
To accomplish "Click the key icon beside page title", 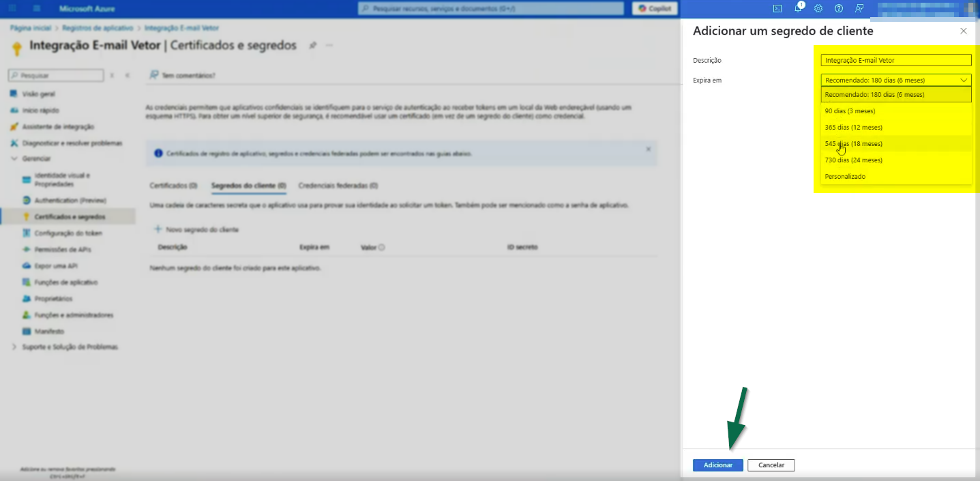I will (x=18, y=48).
